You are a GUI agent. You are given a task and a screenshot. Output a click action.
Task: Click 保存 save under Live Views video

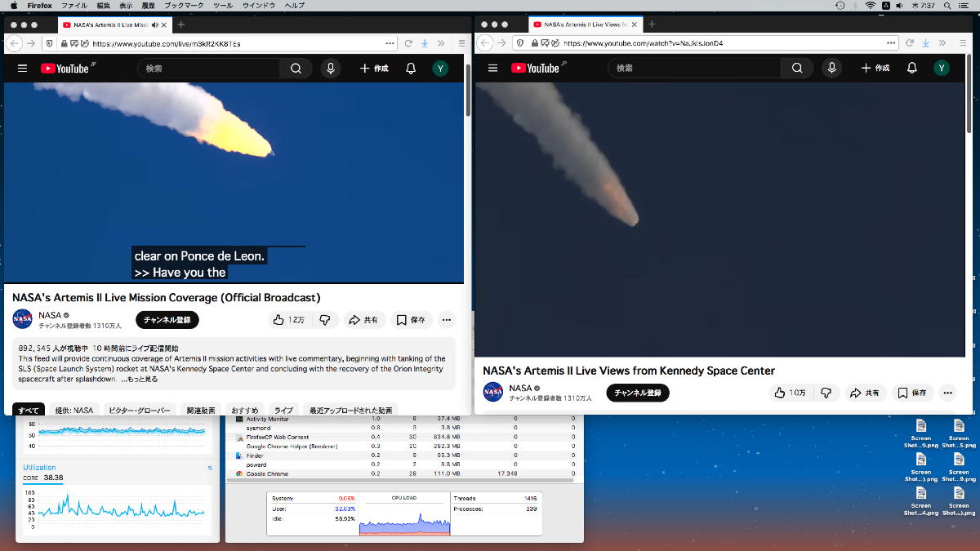pyautogui.click(x=913, y=393)
